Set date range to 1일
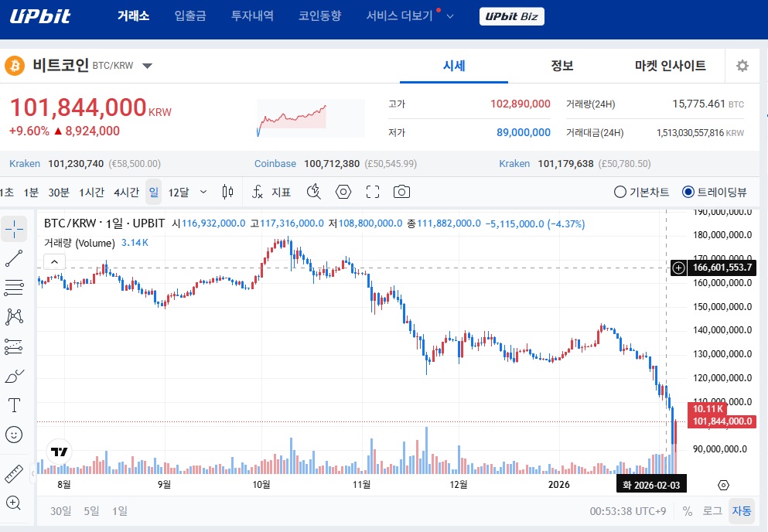Image resolution: width=768 pixels, height=532 pixels. click(x=120, y=511)
